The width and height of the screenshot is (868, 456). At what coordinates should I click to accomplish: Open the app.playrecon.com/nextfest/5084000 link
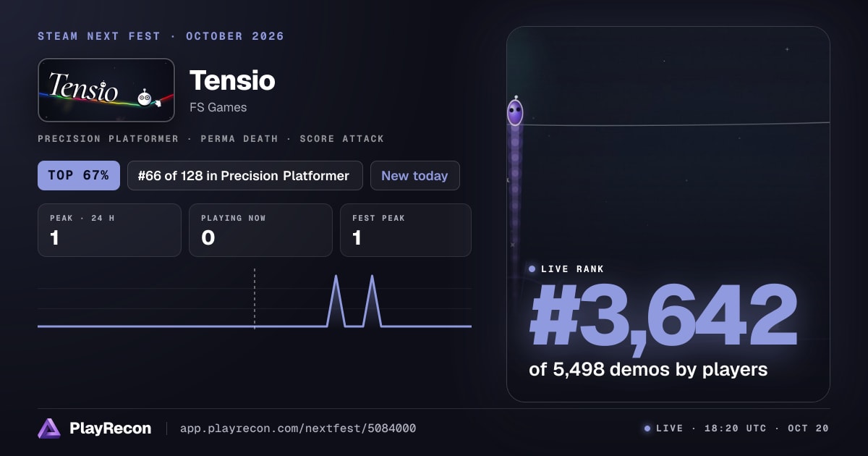coord(297,428)
